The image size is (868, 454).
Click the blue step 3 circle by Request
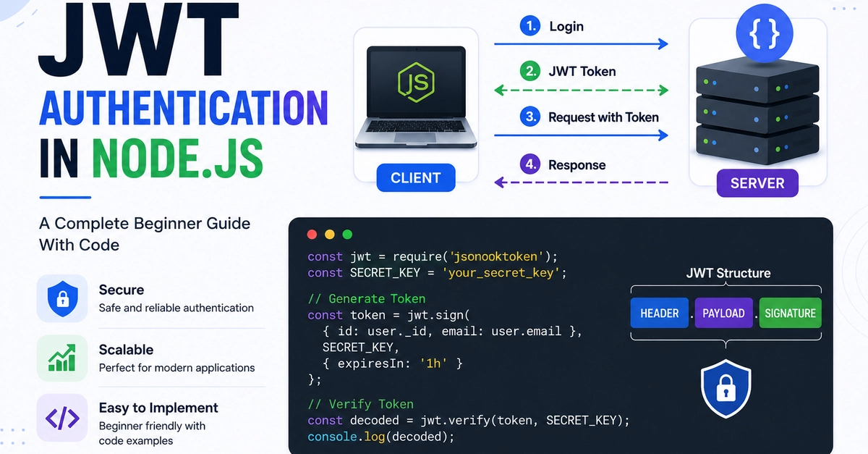[530, 117]
